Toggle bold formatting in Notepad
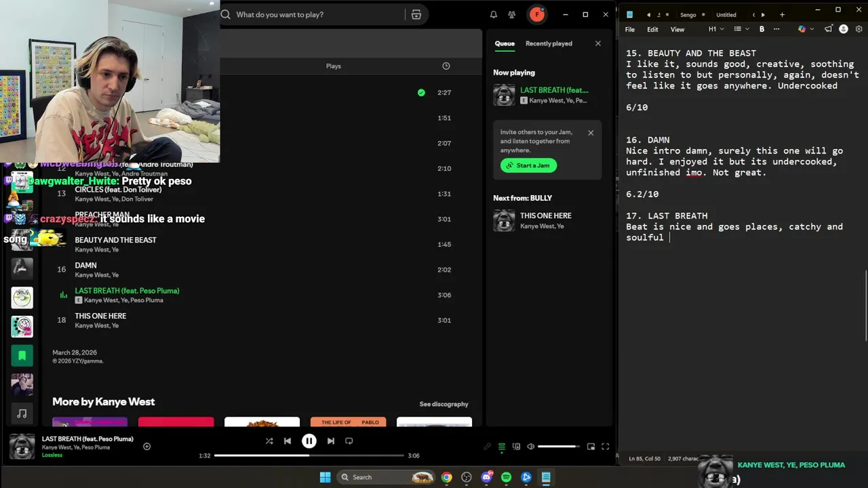The image size is (868, 488). pyautogui.click(x=762, y=29)
